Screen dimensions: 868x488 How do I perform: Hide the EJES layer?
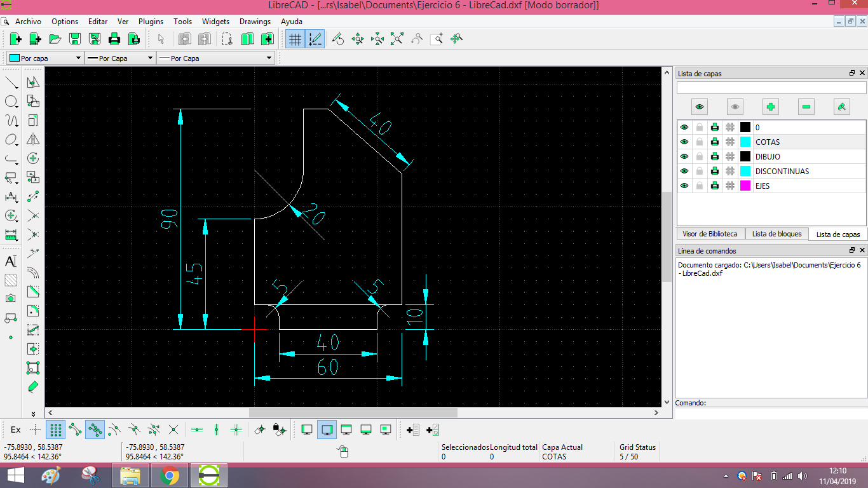pyautogui.click(x=684, y=185)
